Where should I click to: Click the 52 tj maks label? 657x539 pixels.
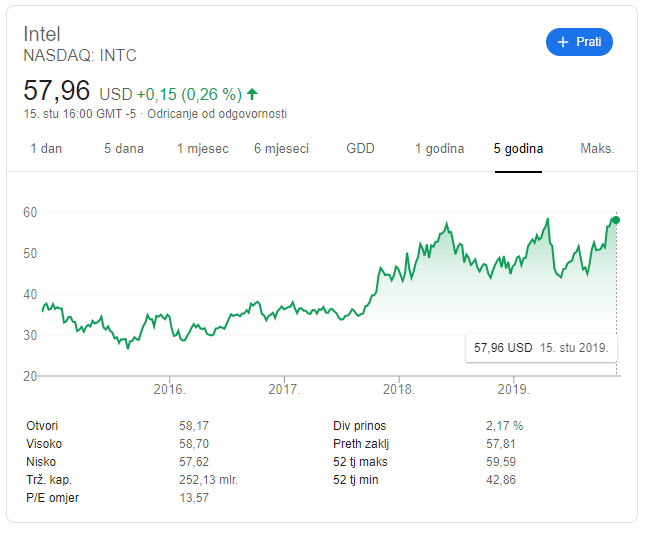(360, 462)
